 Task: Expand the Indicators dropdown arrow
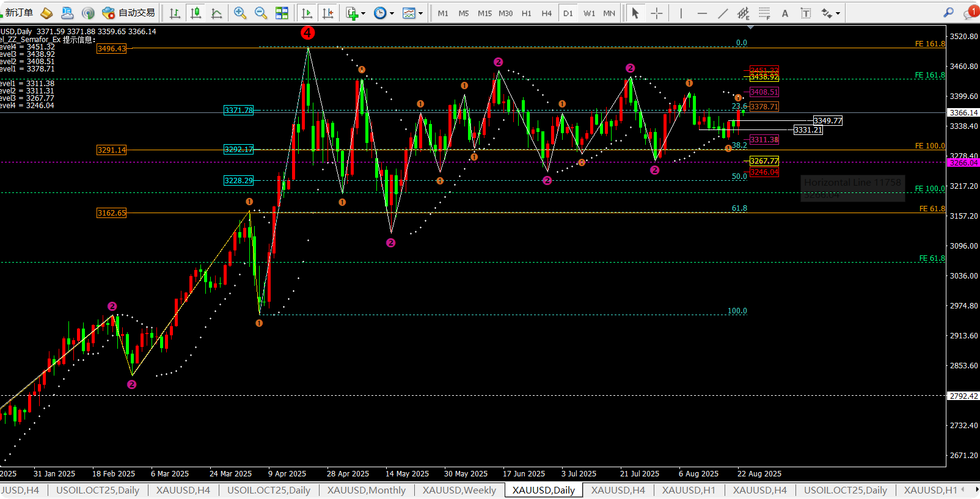coord(364,13)
